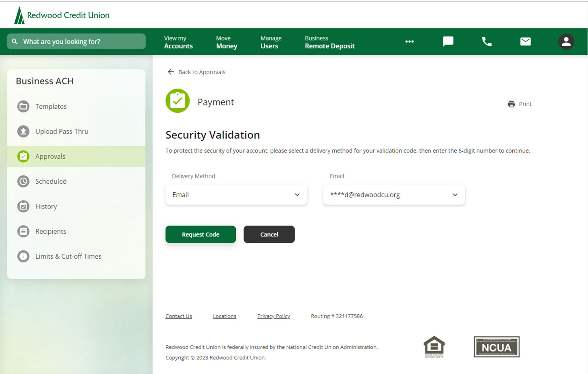This screenshot has width=588, height=374.
Task: Select Templates in the Business ACH sidebar
Action: click(x=76, y=106)
